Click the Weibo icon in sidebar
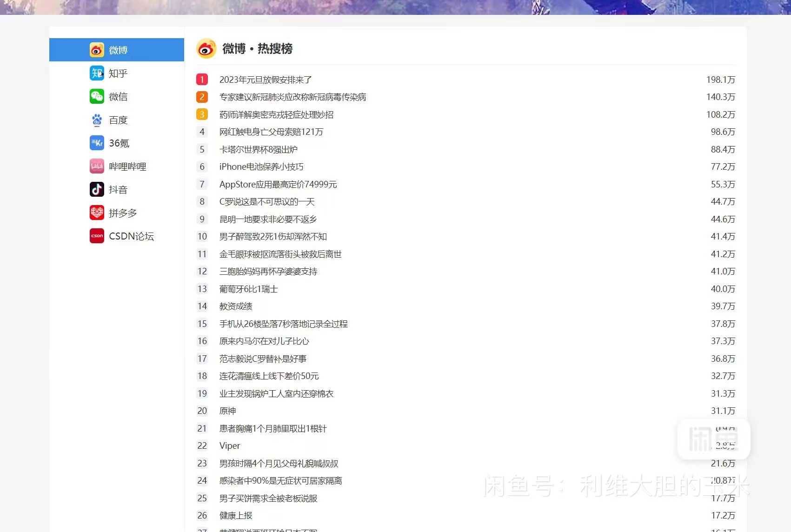 (x=97, y=50)
